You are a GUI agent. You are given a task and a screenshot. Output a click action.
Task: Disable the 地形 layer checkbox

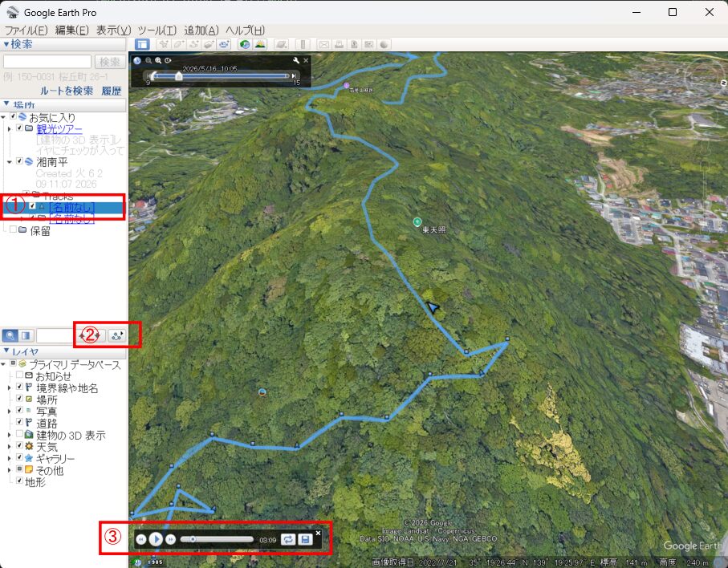pyautogui.click(x=19, y=481)
